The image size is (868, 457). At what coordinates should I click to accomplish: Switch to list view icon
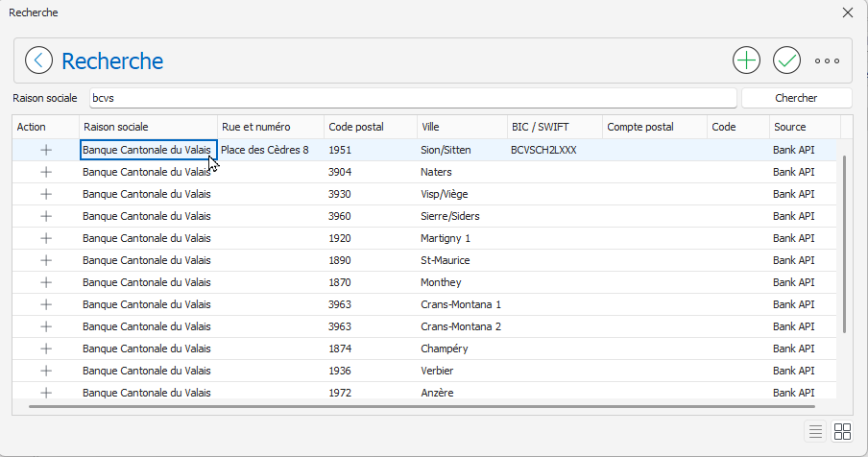click(815, 431)
